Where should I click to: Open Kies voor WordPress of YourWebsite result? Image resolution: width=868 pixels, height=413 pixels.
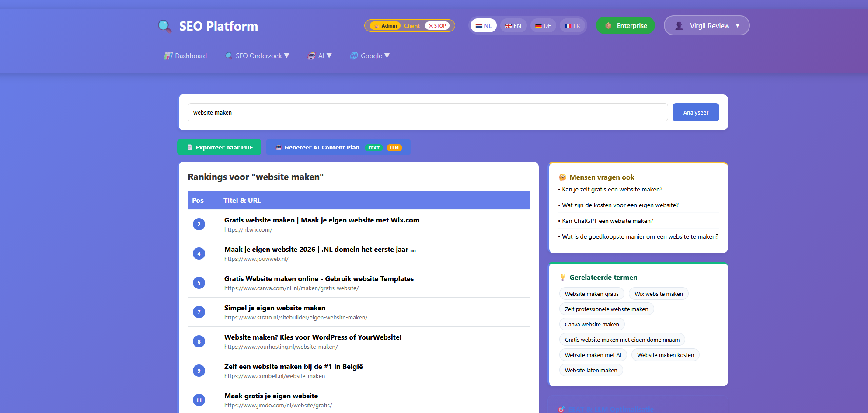coord(313,337)
